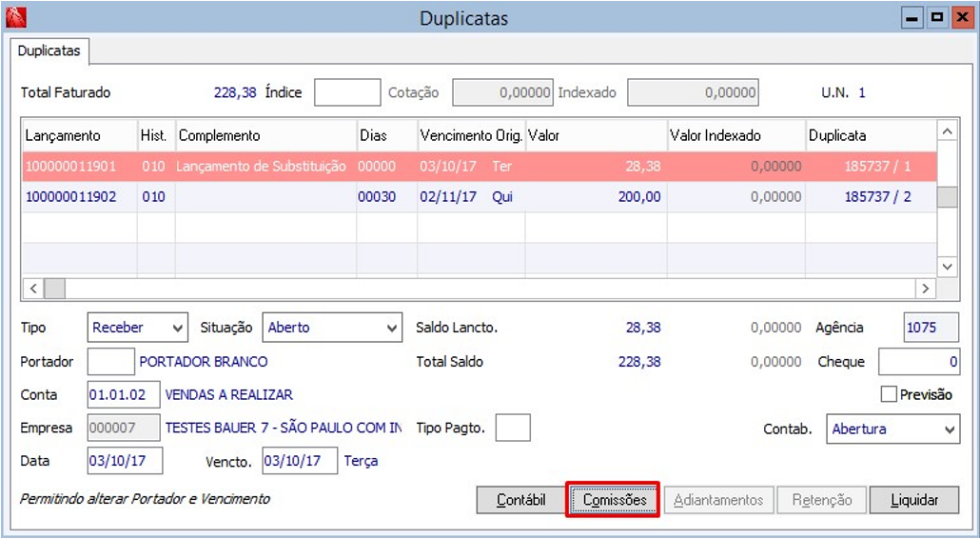This screenshot has height=539, width=980.
Task: Click the Total Saldo value 228,38
Action: (x=639, y=362)
